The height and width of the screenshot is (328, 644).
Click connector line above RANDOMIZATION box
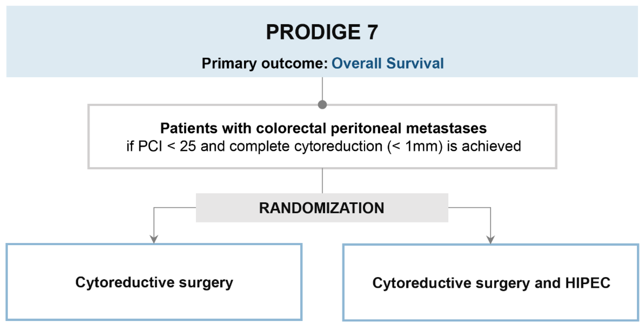[x=322, y=180]
